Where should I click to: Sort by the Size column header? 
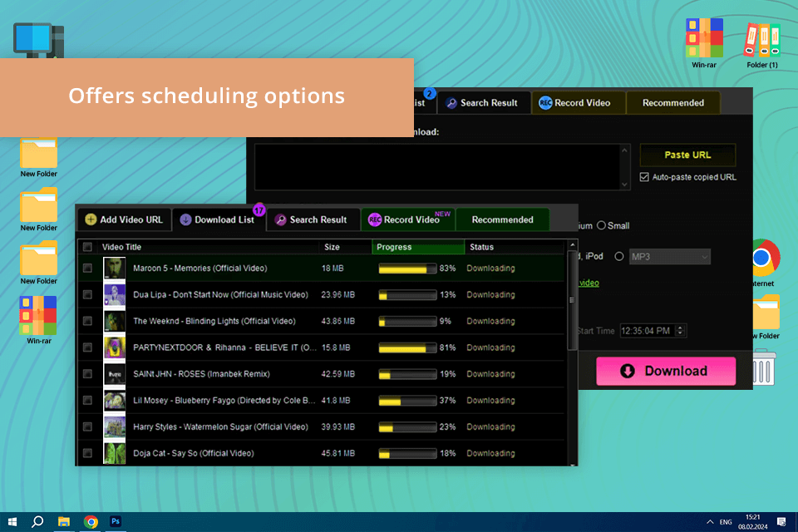click(x=346, y=247)
